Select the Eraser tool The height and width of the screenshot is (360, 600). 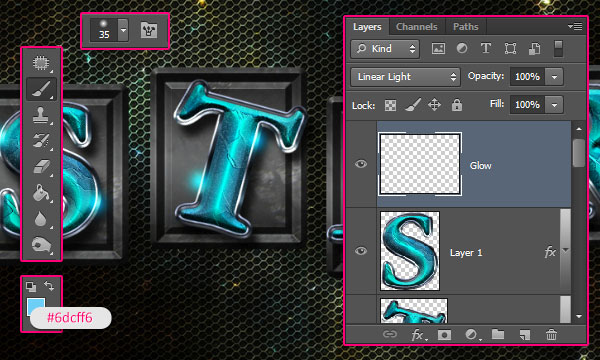41,167
